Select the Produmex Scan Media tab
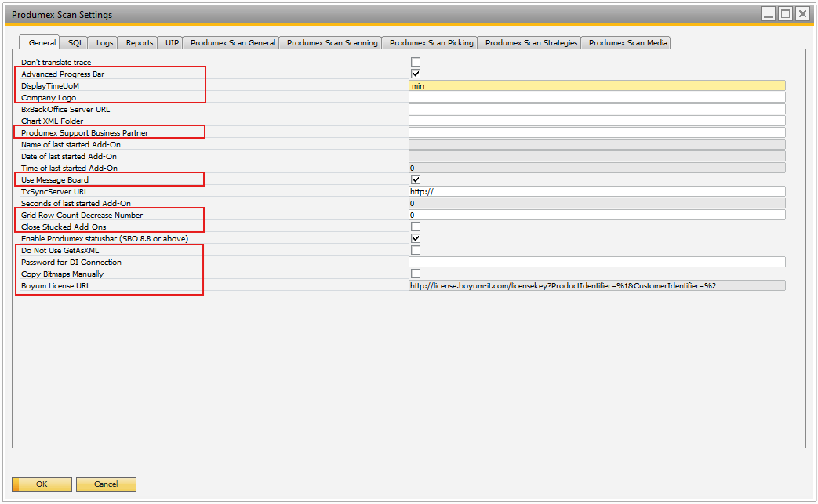 (627, 43)
